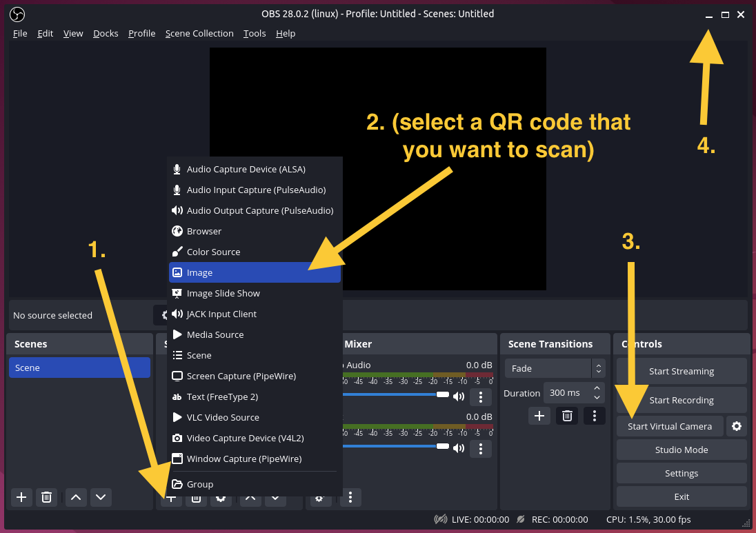
Task: Remove the scene transition with trash icon
Action: pyautogui.click(x=567, y=415)
